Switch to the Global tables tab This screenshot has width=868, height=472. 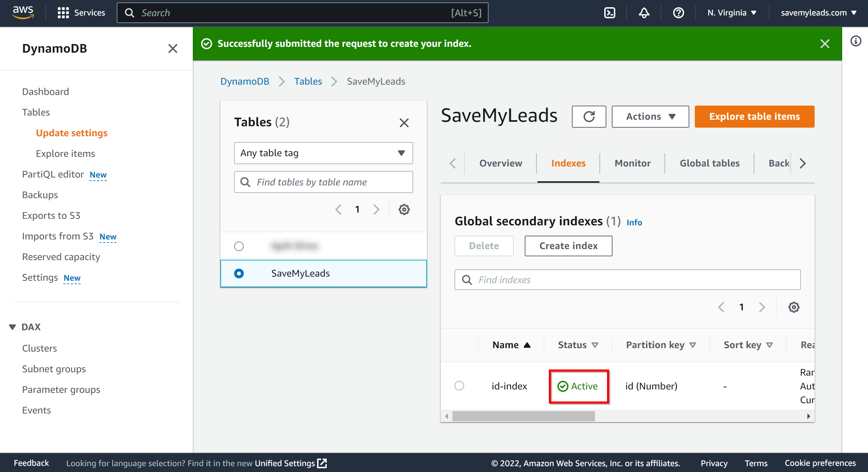point(709,163)
